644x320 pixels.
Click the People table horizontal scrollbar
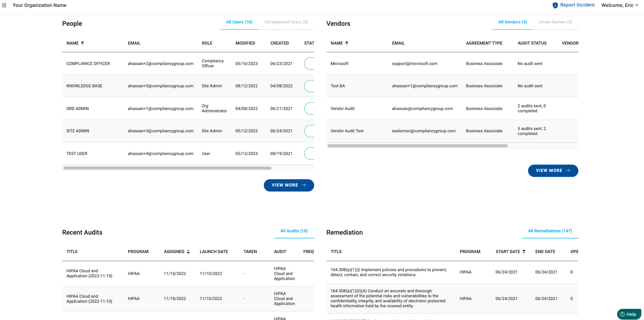coord(167,168)
